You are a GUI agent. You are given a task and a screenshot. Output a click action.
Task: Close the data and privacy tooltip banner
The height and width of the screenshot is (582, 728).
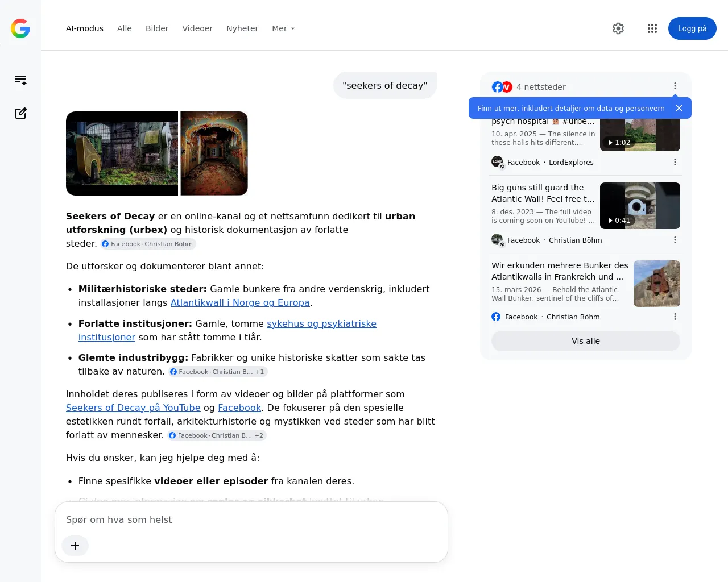(679, 108)
